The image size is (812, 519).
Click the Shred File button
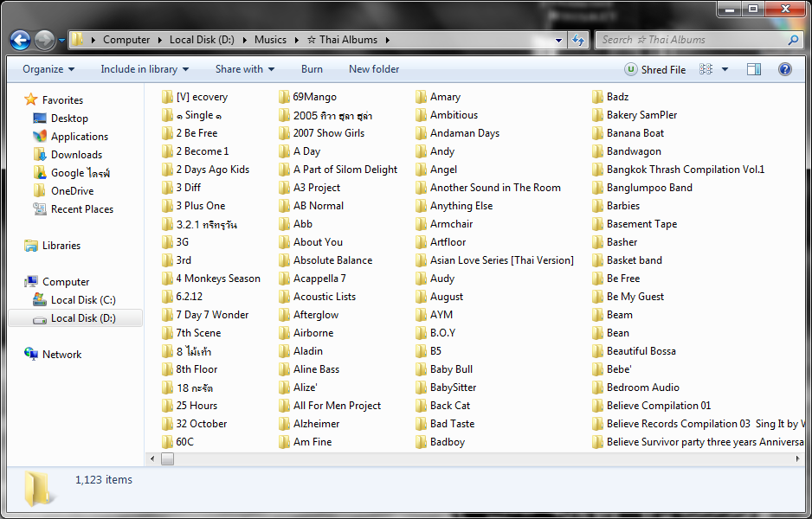(655, 69)
